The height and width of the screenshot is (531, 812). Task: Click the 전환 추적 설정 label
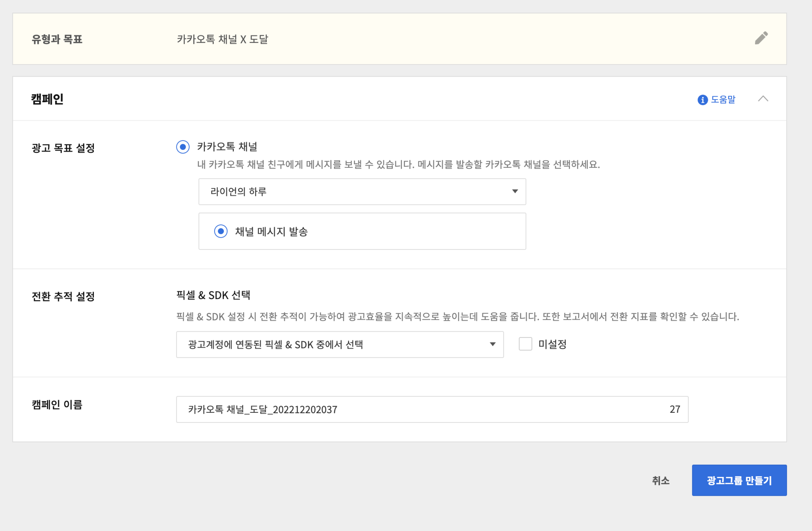pos(63,296)
